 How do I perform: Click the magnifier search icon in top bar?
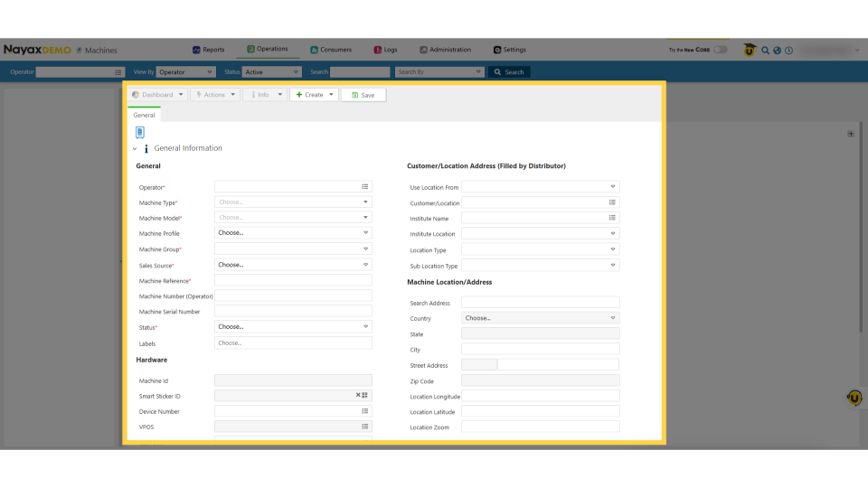tap(765, 51)
